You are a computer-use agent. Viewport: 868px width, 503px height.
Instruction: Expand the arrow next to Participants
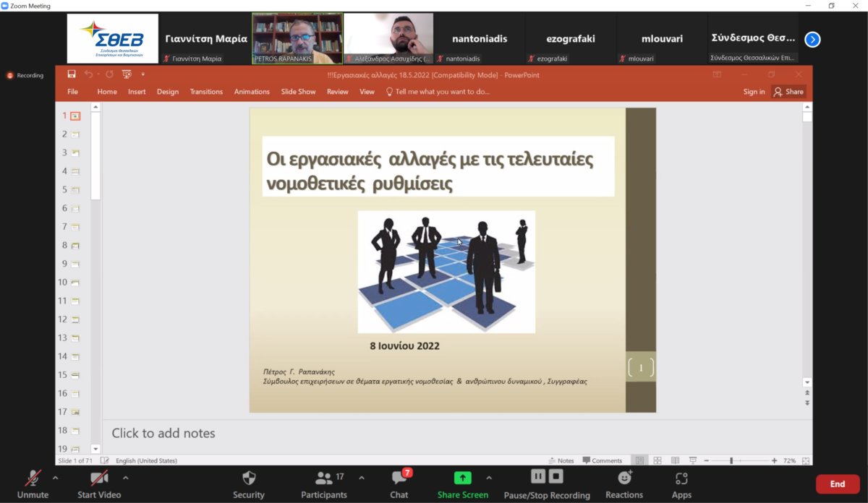[362, 478]
